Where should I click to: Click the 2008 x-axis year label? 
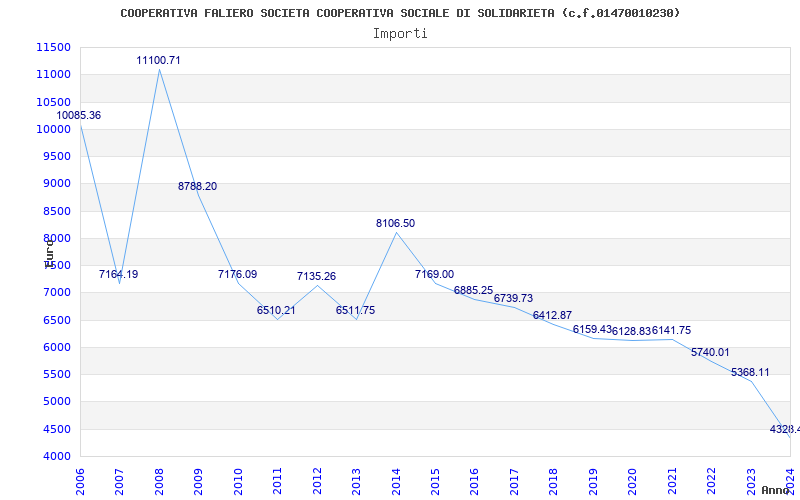tap(159, 481)
